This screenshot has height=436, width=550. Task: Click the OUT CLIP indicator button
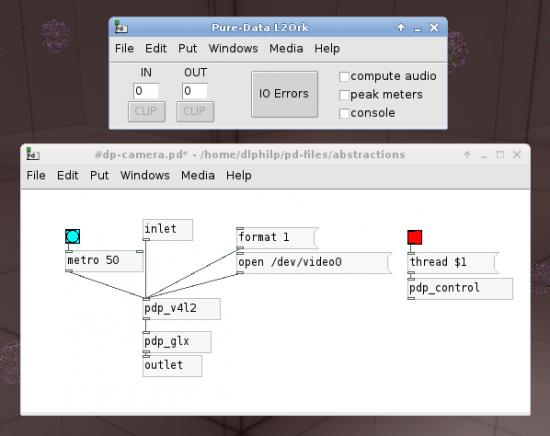195,112
